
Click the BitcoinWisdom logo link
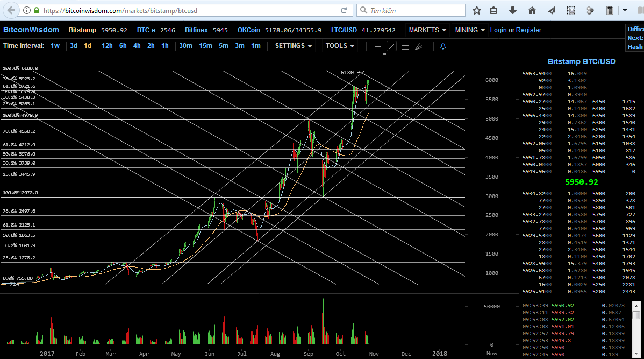pyautogui.click(x=31, y=30)
